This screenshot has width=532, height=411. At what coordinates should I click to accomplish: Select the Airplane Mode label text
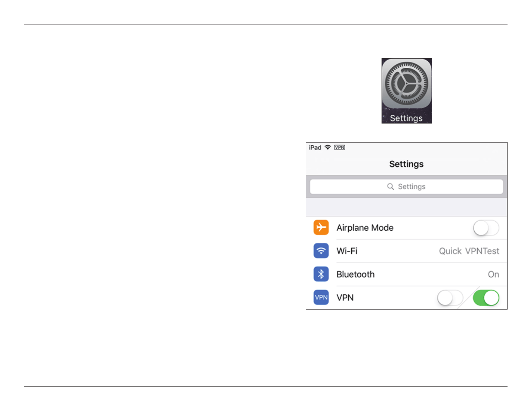tap(365, 228)
